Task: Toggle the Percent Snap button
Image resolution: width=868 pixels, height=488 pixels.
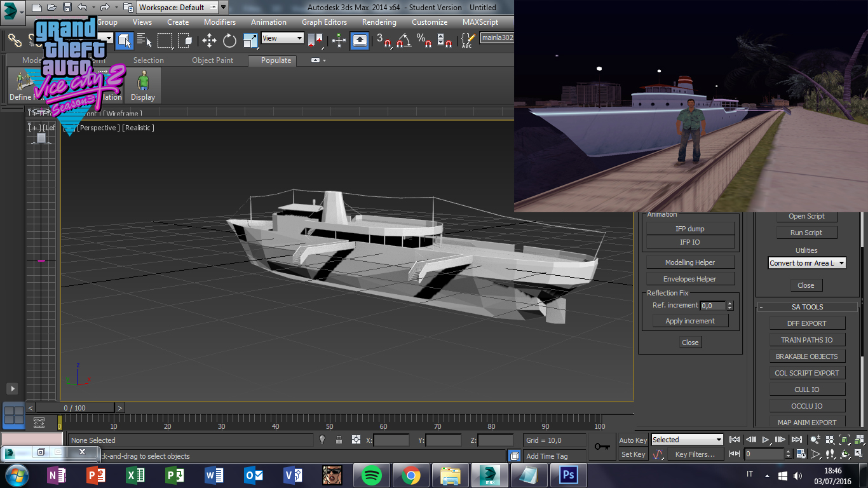Action: (424, 40)
